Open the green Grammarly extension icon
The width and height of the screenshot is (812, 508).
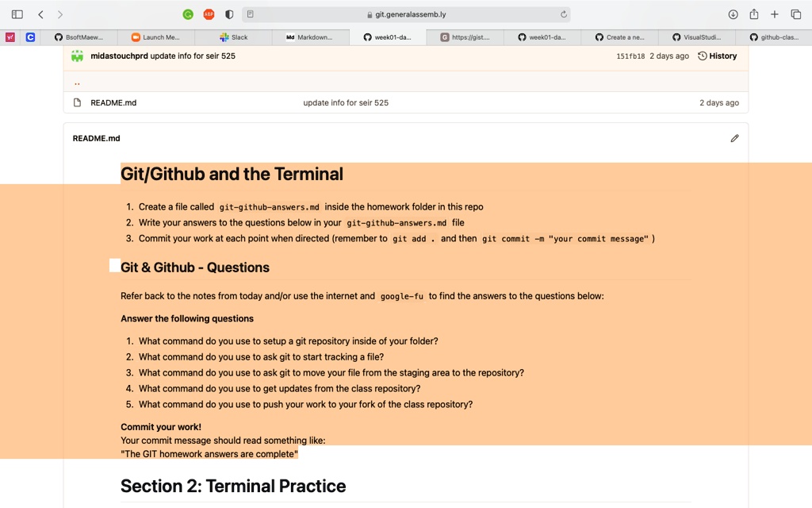[x=188, y=14]
